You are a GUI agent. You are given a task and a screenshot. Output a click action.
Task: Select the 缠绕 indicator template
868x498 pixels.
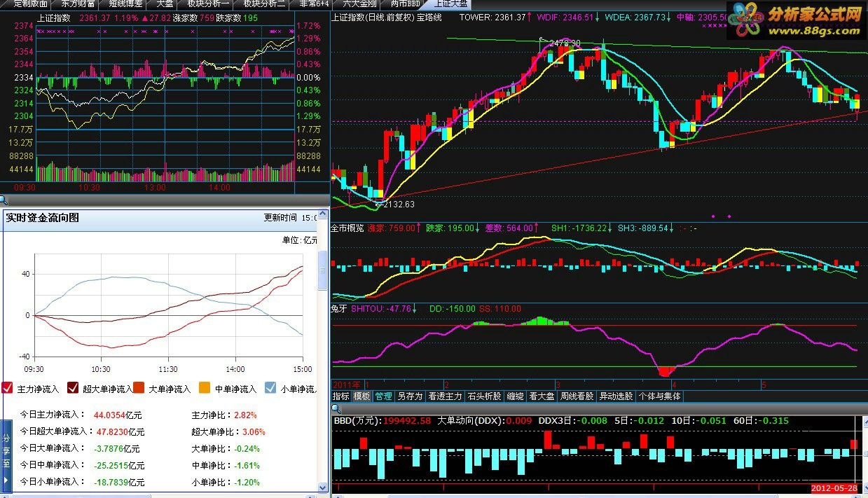coord(515,396)
